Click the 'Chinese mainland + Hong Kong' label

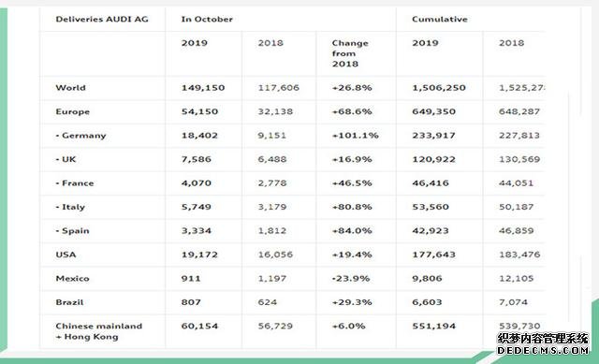click(x=98, y=331)
